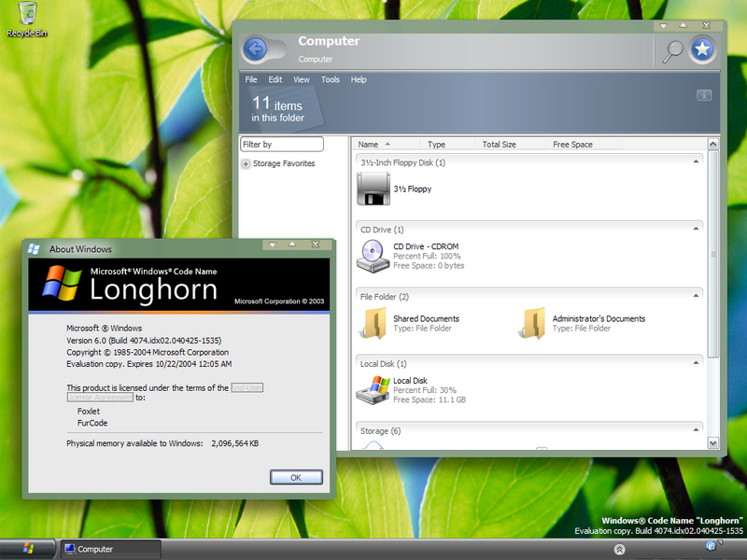Click the 'Free Space: 11.1 GB' text
Screen dimensions: 747x560
430,399
